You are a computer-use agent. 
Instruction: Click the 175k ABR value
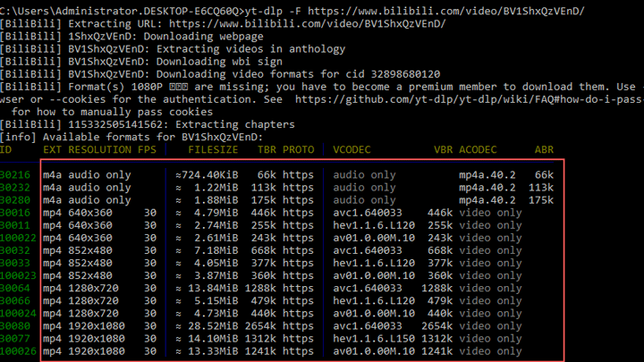[x=541, y=200]
